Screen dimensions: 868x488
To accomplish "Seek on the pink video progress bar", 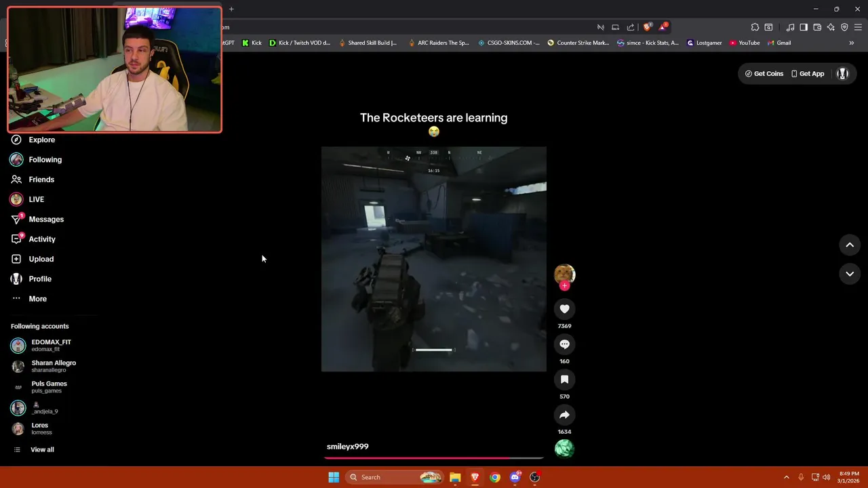I will tap(434, 458).
